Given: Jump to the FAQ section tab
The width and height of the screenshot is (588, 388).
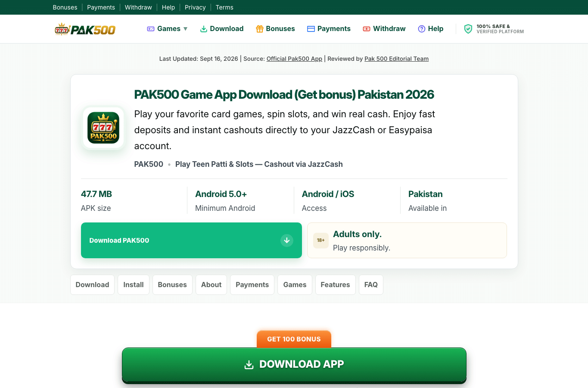Looking at the screenshot, I should click(x=371, y=285).
